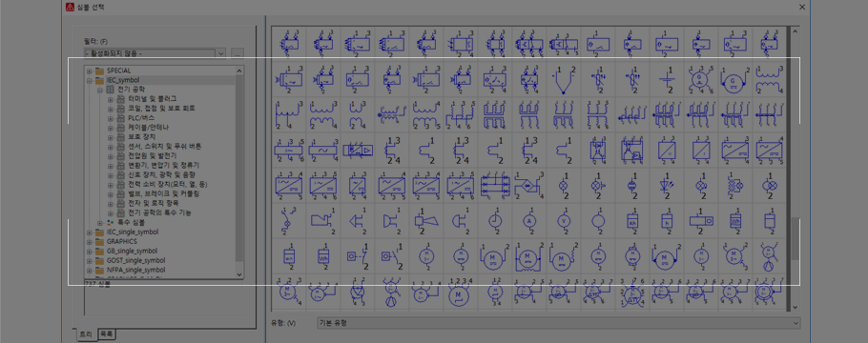Pick the LED diode symbol with arrows
The height and width of the screenshot is (343, 868).
click(667, 186)
